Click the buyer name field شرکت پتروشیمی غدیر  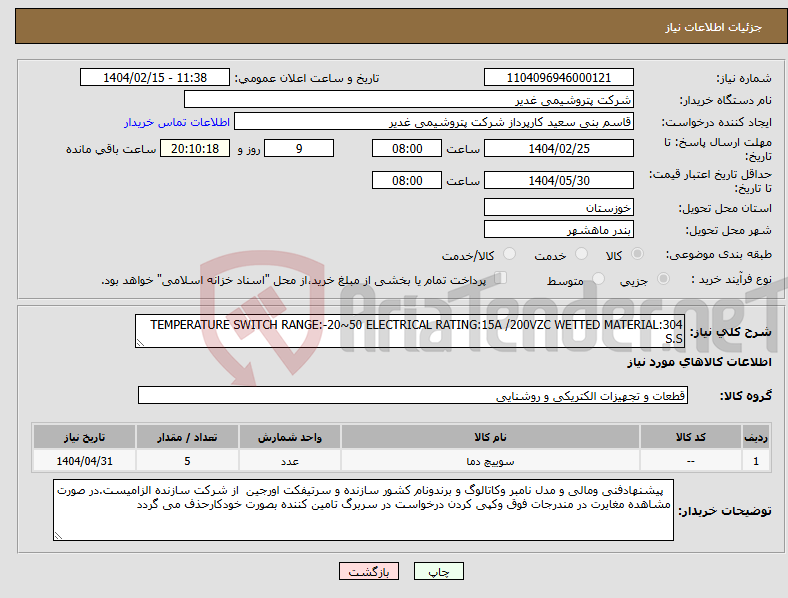click(409, 99)
